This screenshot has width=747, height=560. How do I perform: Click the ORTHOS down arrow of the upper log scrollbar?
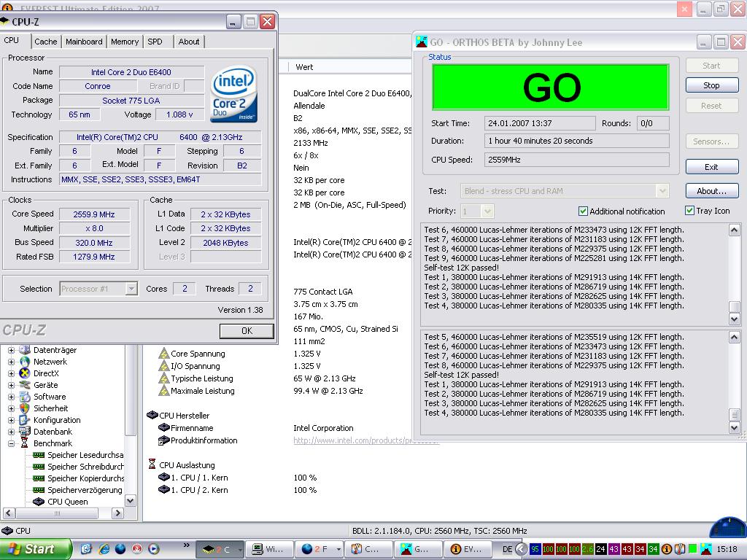[x=734, y=319]
